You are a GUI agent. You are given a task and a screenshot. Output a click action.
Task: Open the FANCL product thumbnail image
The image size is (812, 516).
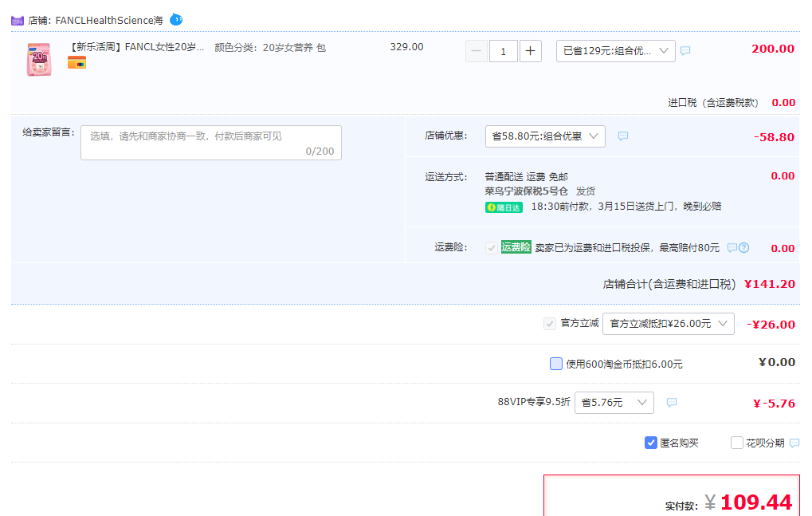coord(39,60)
